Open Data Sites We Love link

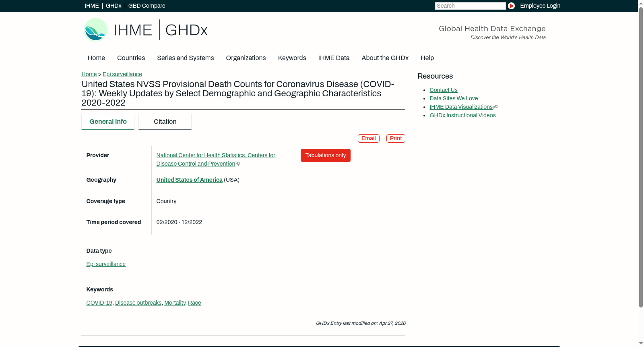point(454,98)
